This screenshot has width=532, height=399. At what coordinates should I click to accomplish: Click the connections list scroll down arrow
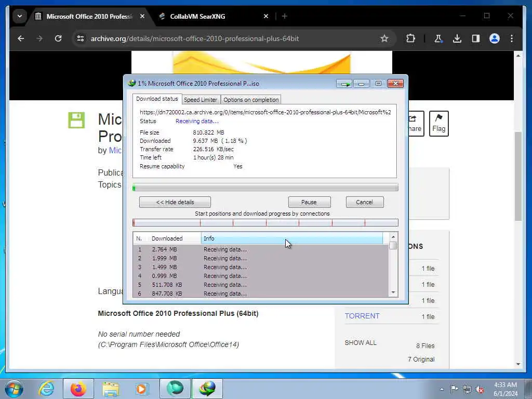393,292
